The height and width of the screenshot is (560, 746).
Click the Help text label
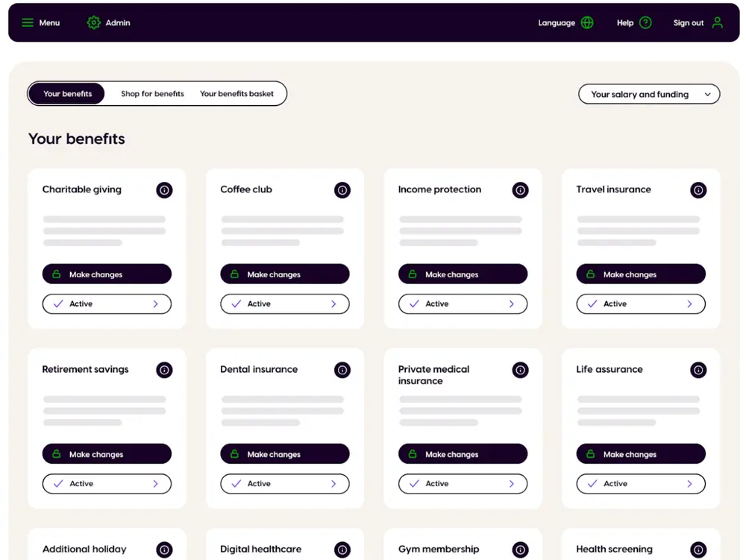coord(625,23)
